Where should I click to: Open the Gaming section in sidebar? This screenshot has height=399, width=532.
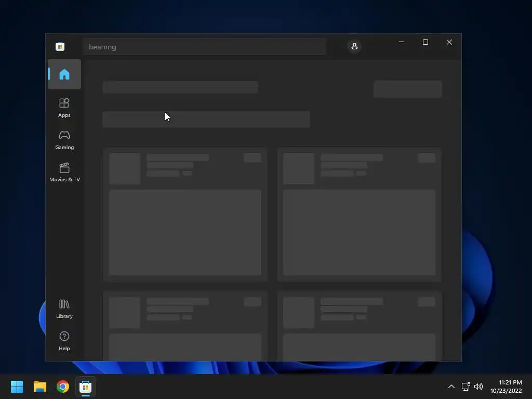coord(64,140)
